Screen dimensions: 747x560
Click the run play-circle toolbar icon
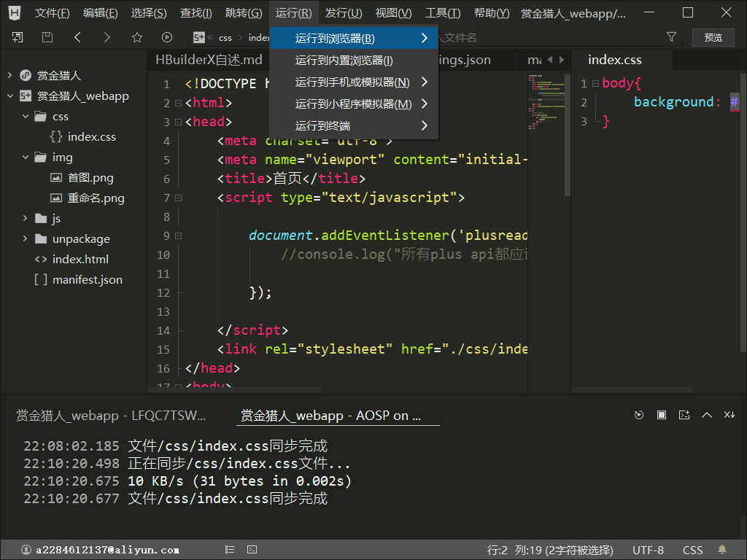[167, 37]
